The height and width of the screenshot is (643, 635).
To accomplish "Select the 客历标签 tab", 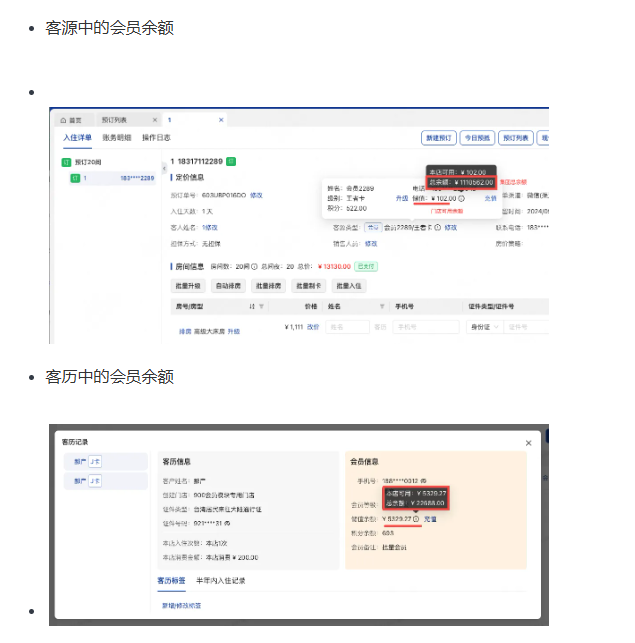I will click(171, 581).
